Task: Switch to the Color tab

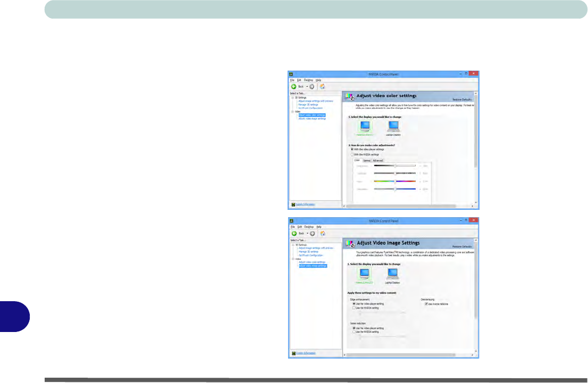Action: 357,160
